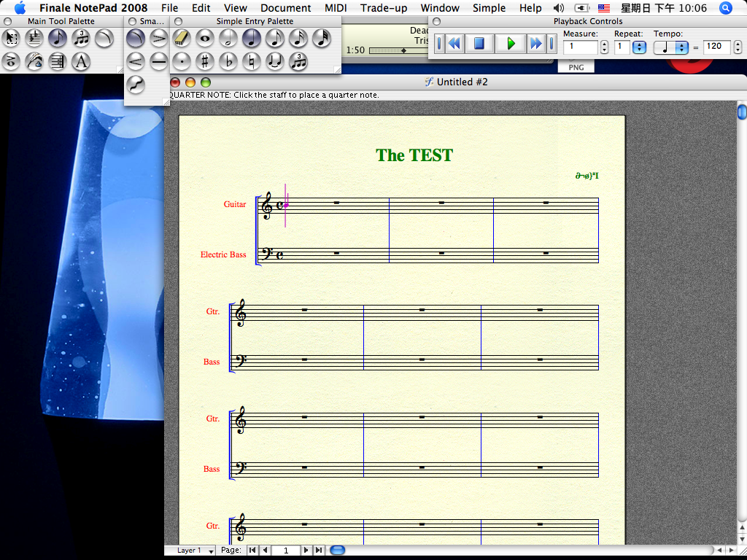Screen dimensions: 747x560
Task: Select the half note in Simple Entry Palette
Action: point(228,38)
